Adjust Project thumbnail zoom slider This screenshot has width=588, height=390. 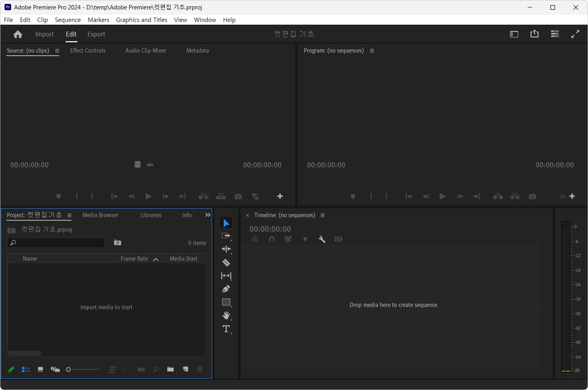tap(83, 369)
